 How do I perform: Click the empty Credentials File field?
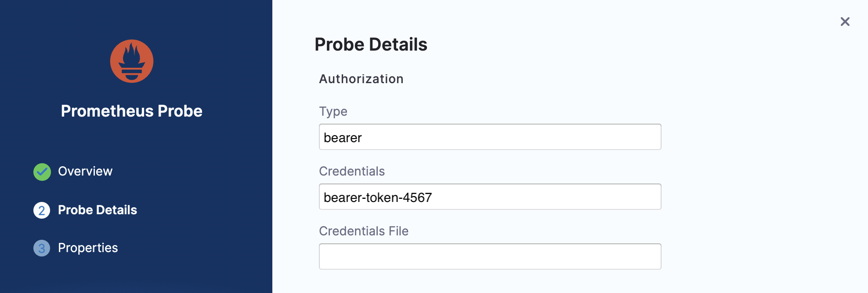[490, 256]
